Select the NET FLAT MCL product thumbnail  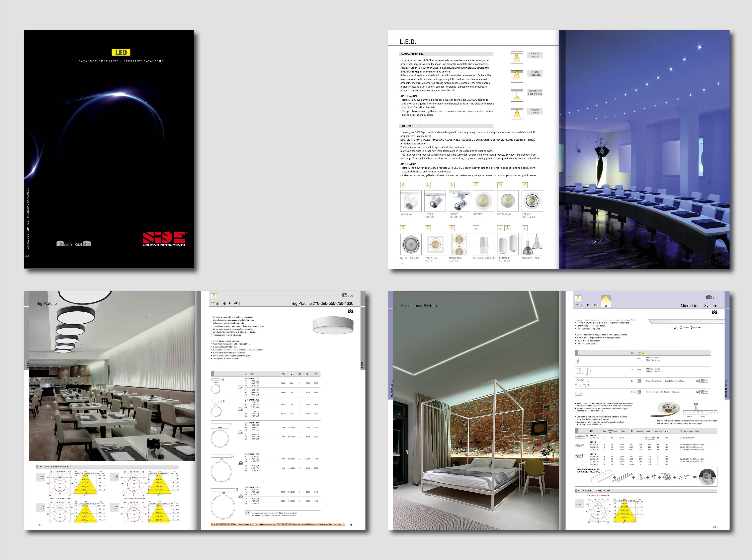coord(508,201)
